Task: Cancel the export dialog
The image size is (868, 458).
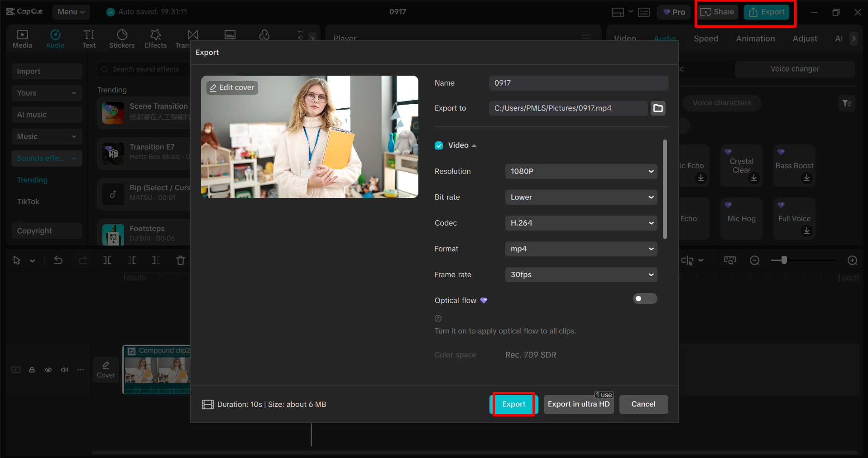Action: point(643,404)
